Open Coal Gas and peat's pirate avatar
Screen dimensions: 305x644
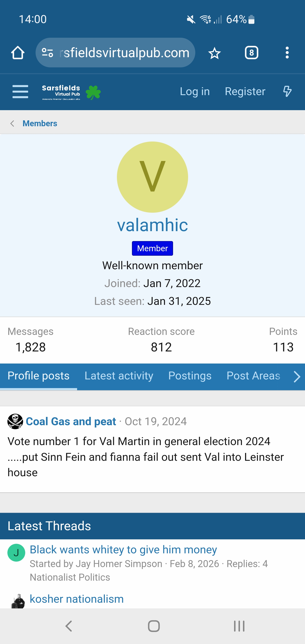click(15, 422)
